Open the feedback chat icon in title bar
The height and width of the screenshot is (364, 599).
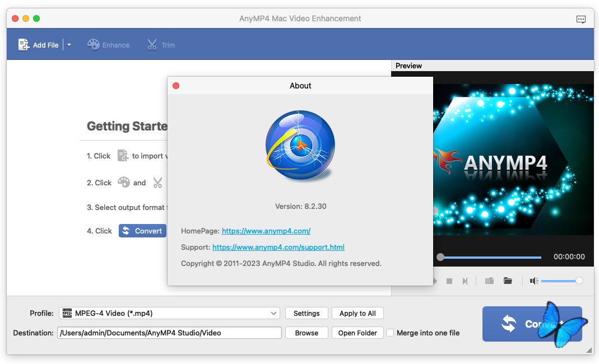pos(581,19)
